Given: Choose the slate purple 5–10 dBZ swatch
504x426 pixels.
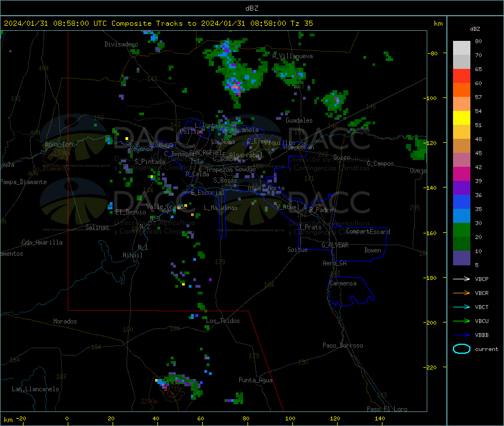Looking at the screenshot, I should pos(461,258).
